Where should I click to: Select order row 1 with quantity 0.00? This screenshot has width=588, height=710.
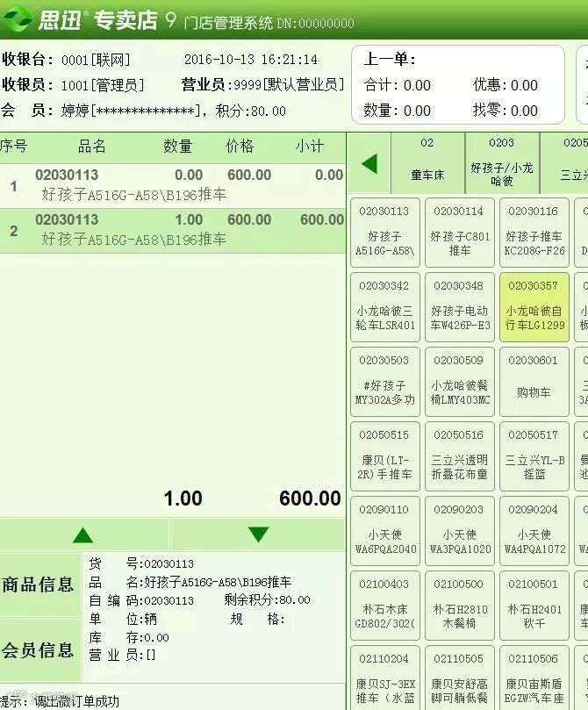point(173,186)
